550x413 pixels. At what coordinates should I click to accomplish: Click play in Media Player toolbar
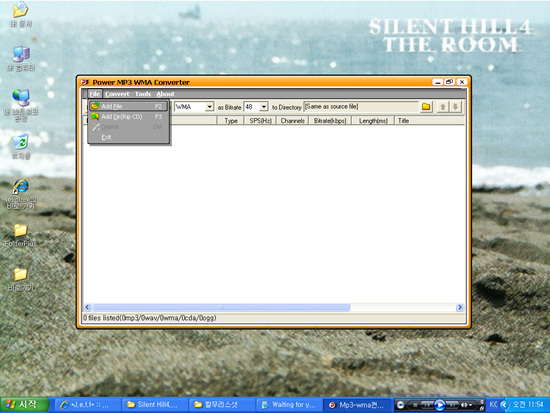point(439,405)
